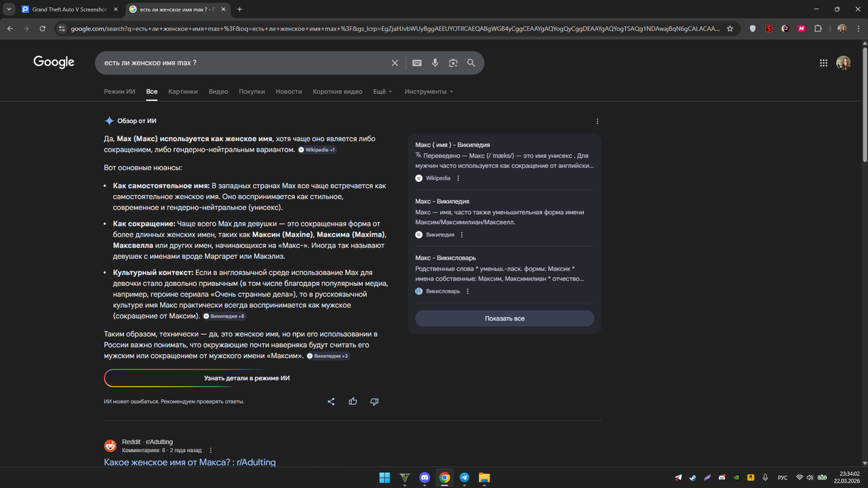
Task: Open the Google apps grid
Action: click(823, 63)
